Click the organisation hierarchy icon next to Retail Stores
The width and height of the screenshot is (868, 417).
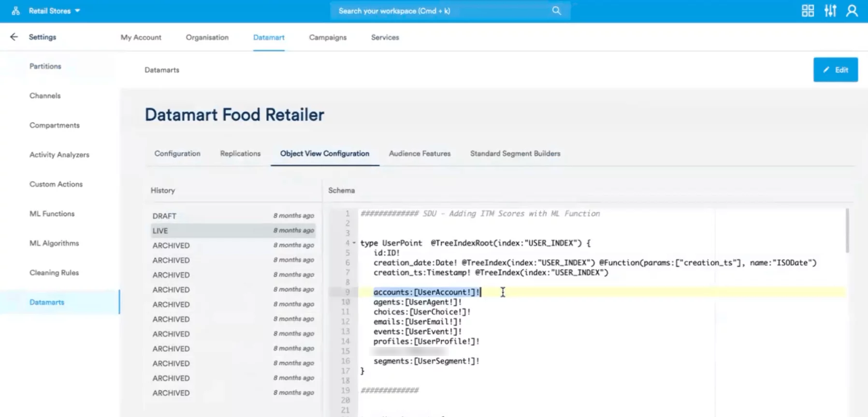click(15, 11)
